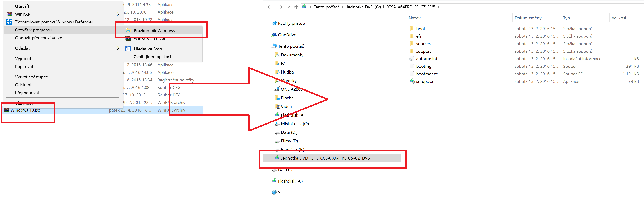Click 'Přejmenovat' context menu entry

pyautogui.click(x=27, y=93)
